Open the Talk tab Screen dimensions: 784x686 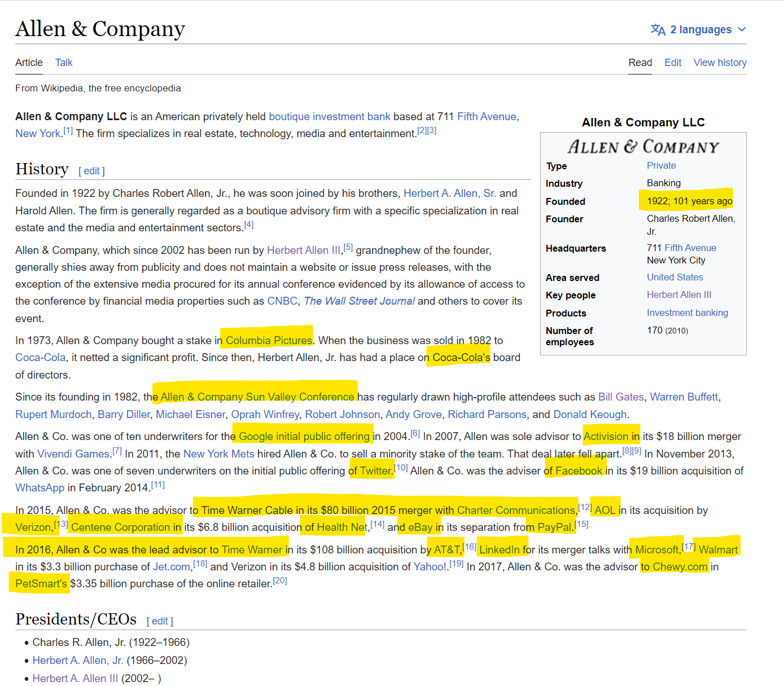click(64, 63)
